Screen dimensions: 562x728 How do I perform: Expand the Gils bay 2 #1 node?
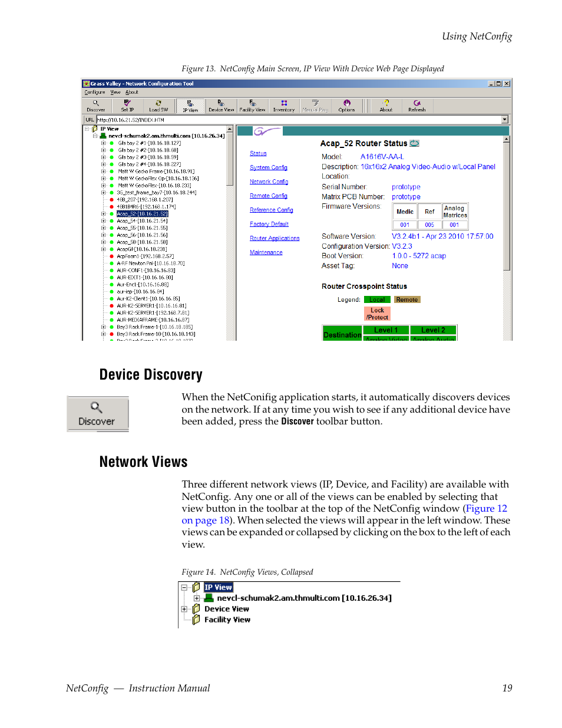(x=104, y=143)
